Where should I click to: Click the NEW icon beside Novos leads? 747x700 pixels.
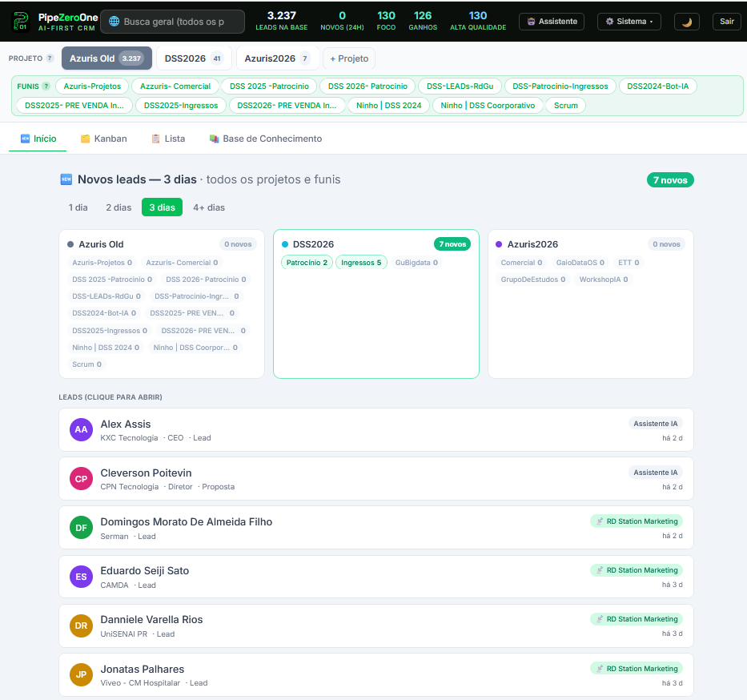point(66,179)
